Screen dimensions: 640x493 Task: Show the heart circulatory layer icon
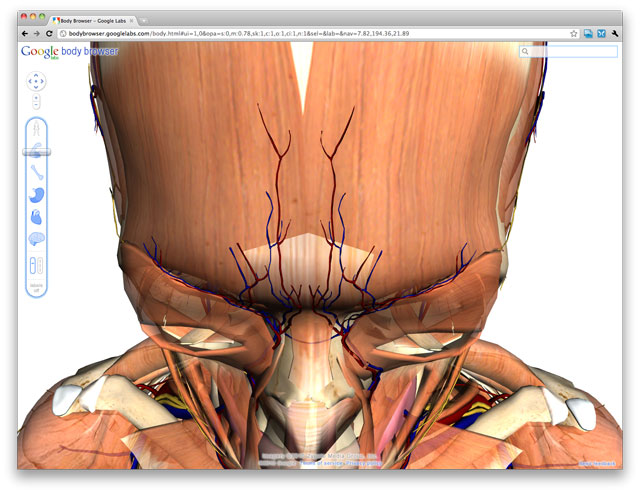coord(36,215)
